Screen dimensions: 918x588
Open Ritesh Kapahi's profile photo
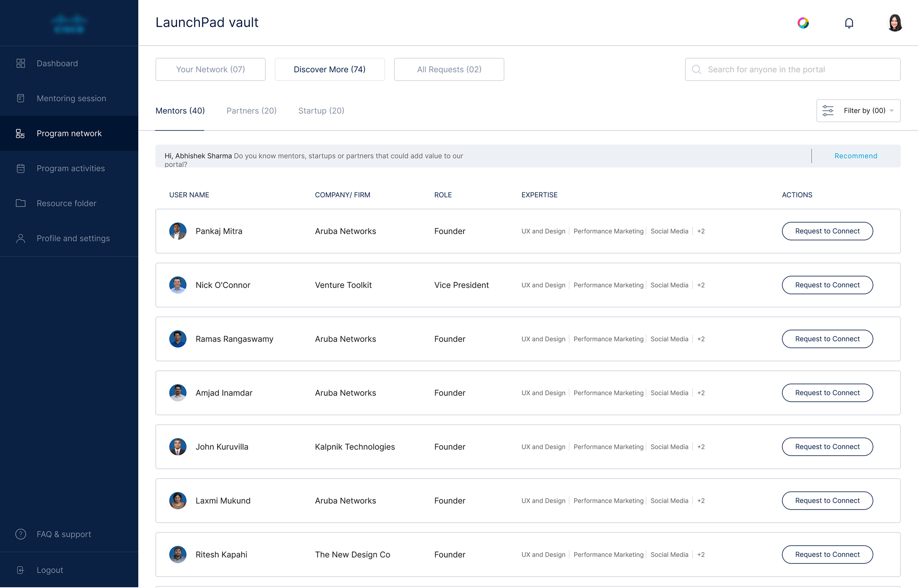[178, 554]
